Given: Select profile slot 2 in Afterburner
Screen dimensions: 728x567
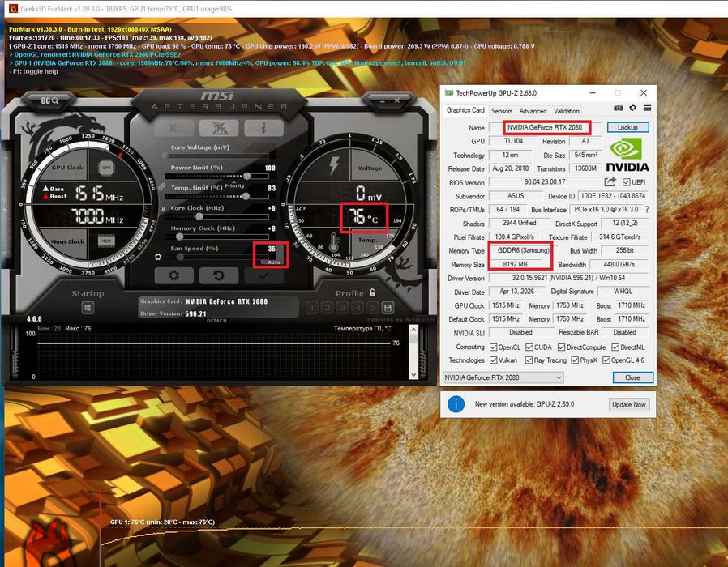Looking at the screenshot, I should coord(328,308).
